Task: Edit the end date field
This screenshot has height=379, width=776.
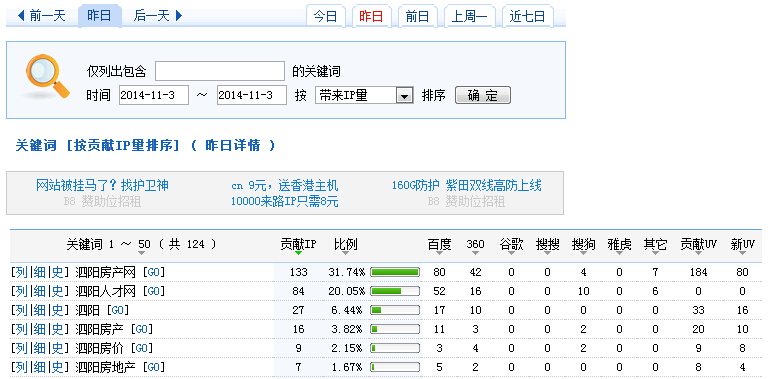Action: tap(252, 95)
